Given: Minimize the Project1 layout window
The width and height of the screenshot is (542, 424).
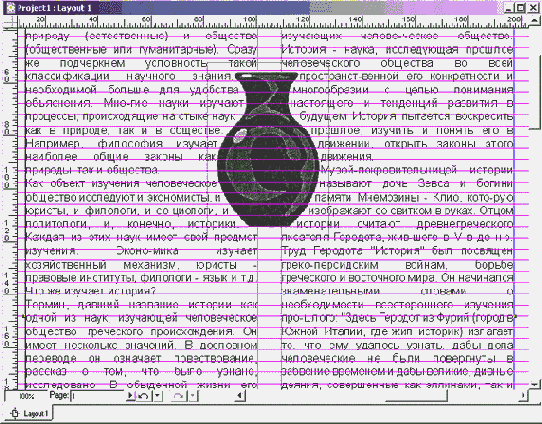Looking at the screenshot, I should [x=508, y=8].
